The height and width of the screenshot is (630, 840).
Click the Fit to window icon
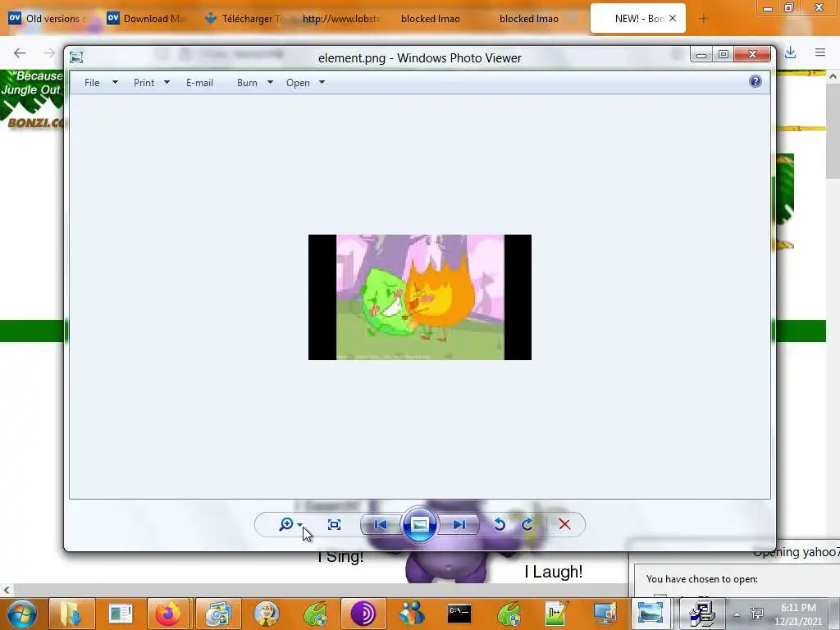point(335,524)
